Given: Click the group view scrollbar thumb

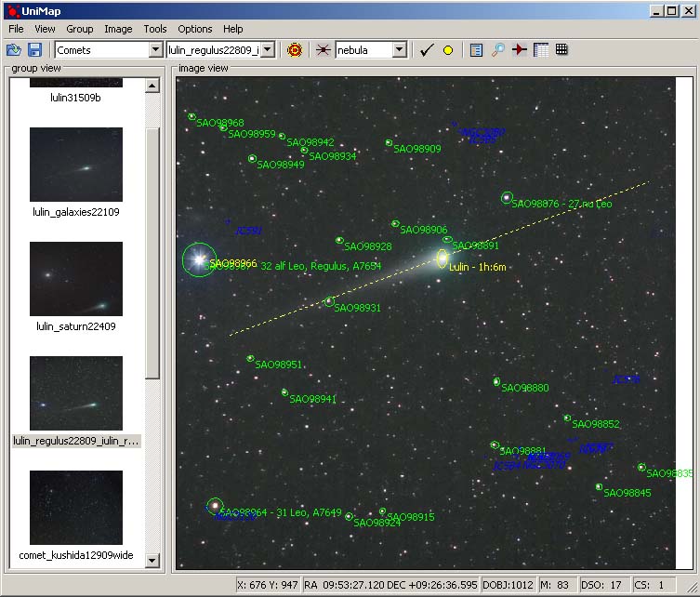Looking at the screenshot, I should 152,254.
